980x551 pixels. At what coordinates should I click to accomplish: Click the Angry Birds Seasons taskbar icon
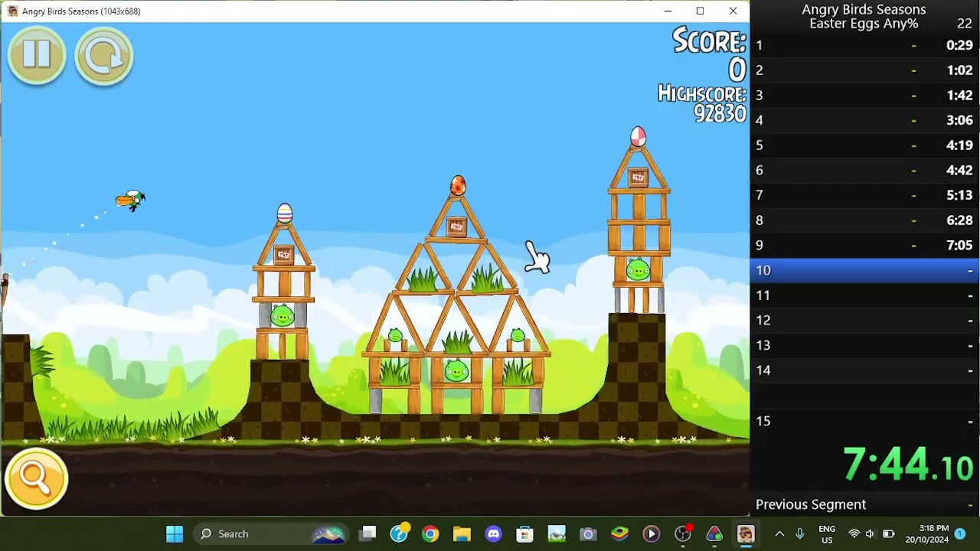click(746, 534)
